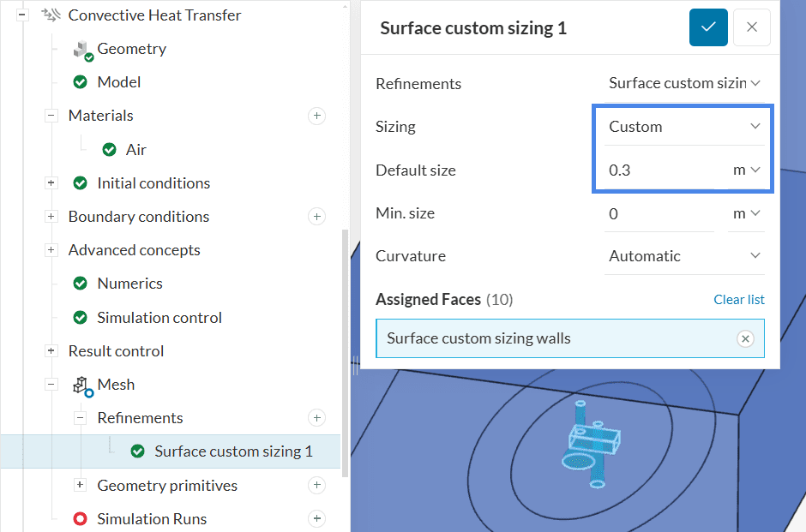
Task: Open the Curvature dropdown set to Automatic
Action: (x=683, y=256)
